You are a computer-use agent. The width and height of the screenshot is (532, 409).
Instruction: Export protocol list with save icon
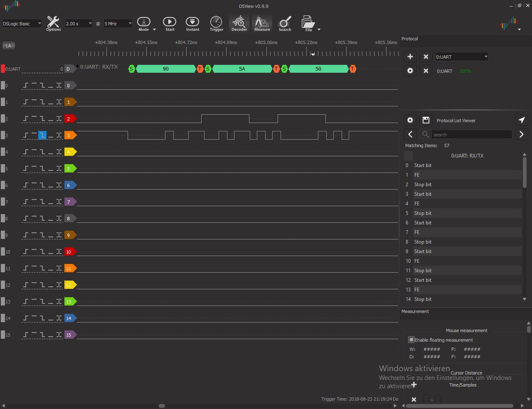click(426, 120)
